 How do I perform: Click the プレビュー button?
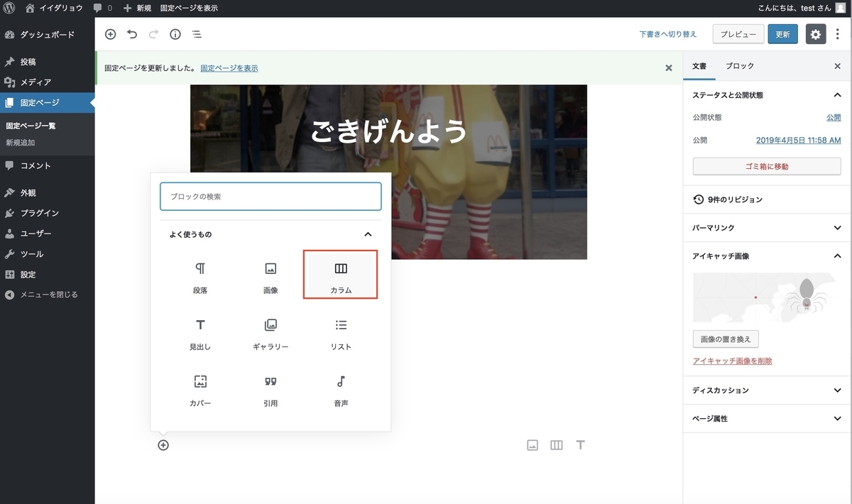pos(738,34)
